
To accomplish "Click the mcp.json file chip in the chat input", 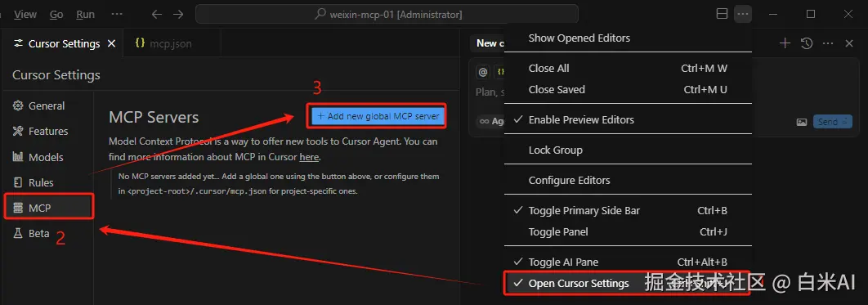I will [x=500, y=72].
